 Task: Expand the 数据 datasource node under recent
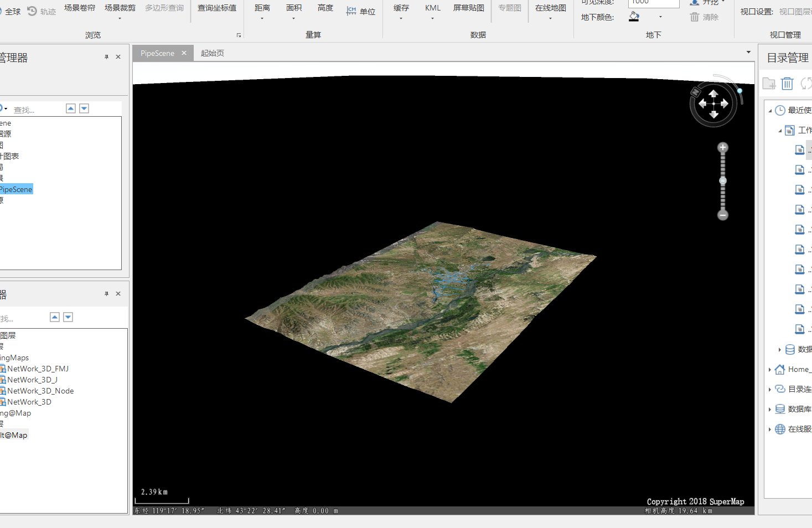(x=780, y=350)
